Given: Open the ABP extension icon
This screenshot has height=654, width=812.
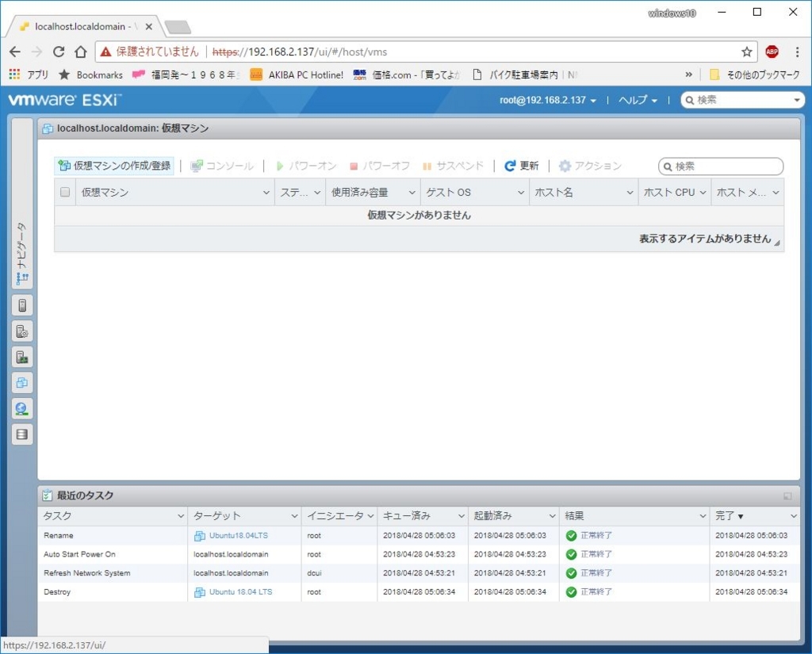Looking at the screenshot, I should (772, 52).
